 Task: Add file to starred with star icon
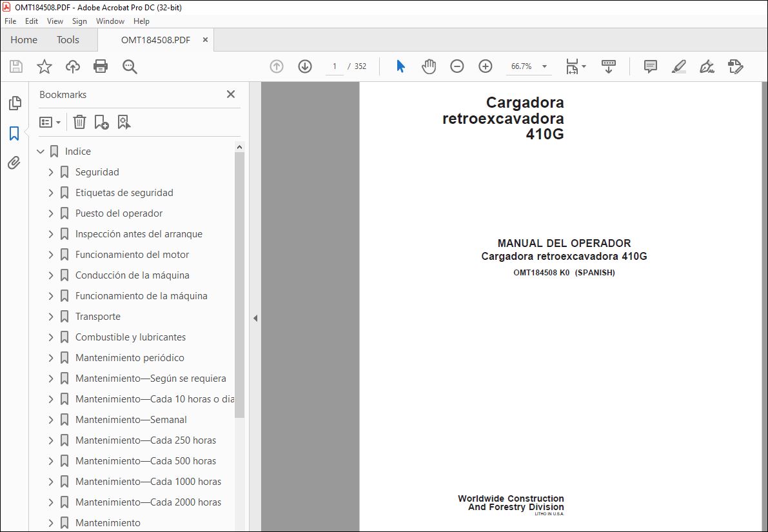pyautogui.click(x=44, y=66)
